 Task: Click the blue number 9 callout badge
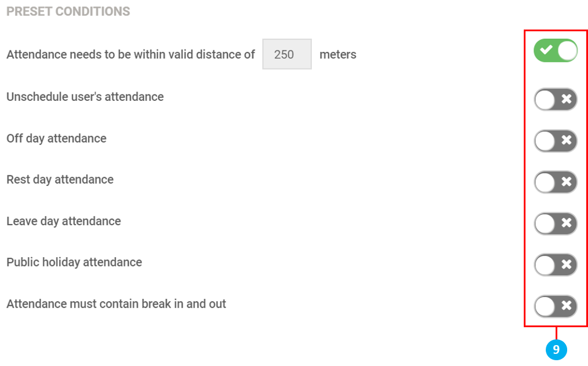click(556, 350)
